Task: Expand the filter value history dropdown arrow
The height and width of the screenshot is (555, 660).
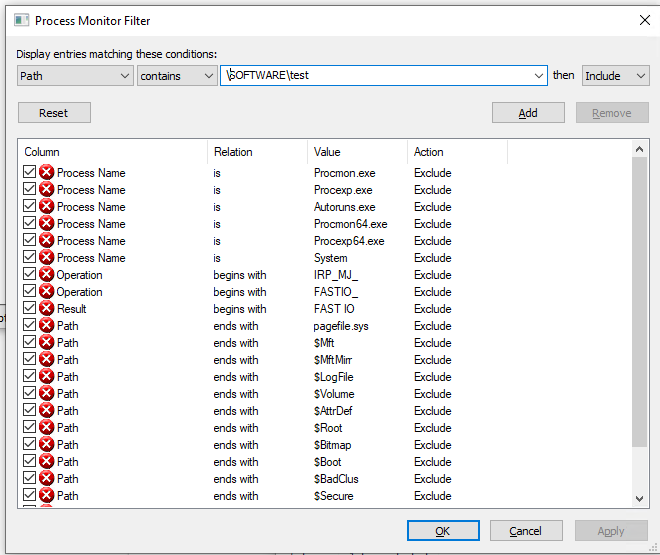Action: (538, 76)
